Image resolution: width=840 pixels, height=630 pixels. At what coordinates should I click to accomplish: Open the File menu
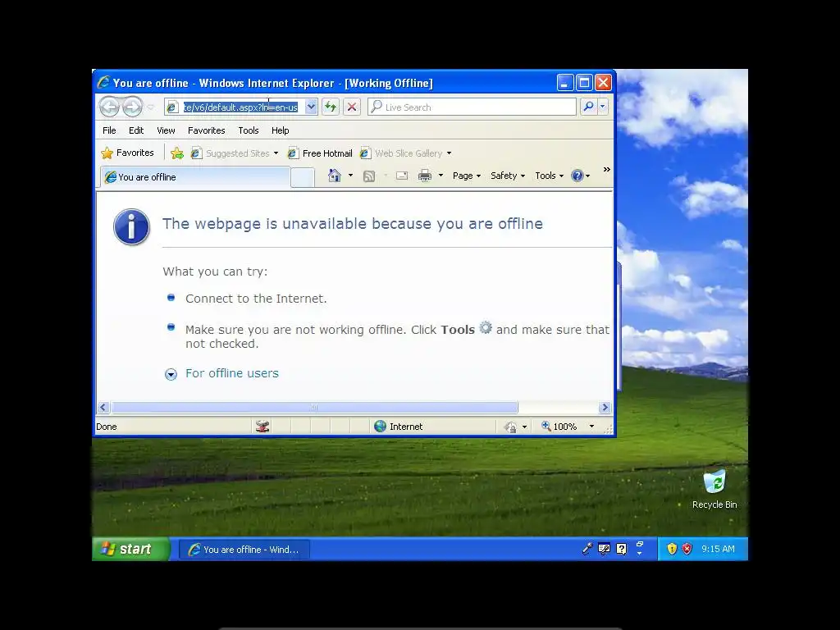109,130
